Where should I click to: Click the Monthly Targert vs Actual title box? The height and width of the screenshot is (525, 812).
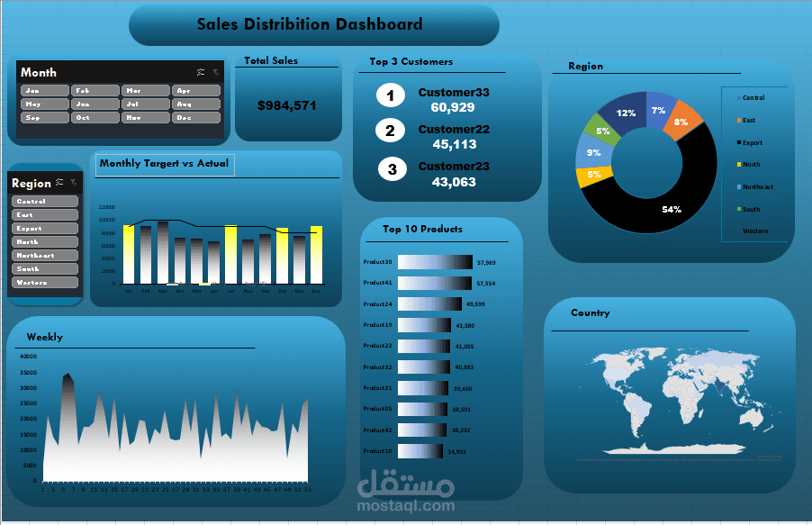pos(166,165)
